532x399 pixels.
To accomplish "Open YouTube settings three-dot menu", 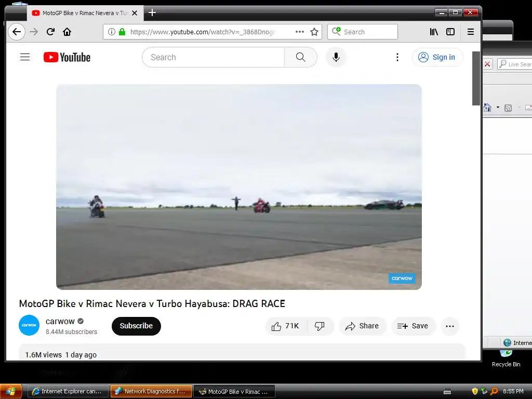I will (397, 57).
